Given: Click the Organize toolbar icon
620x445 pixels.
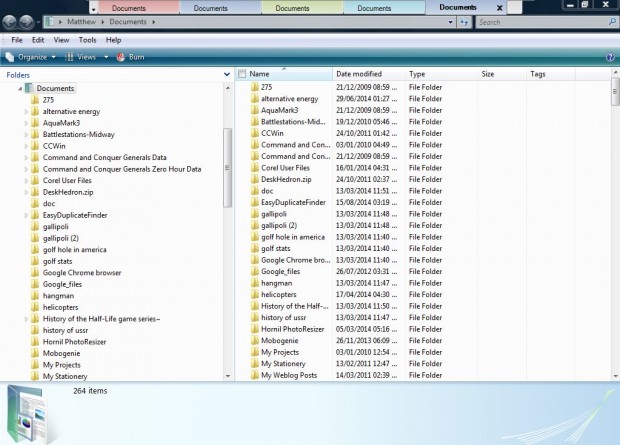Looking at the screenshot, I should point(10,57).
